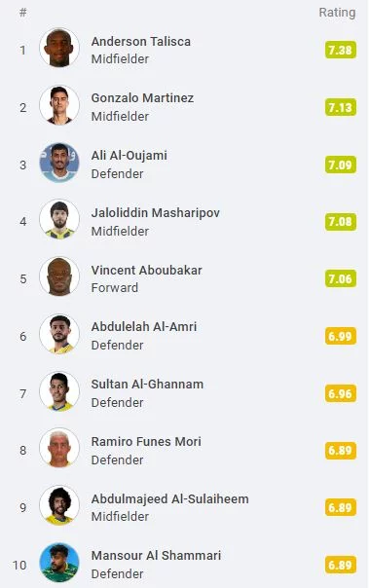Click the # rank column header

[23, 13]
